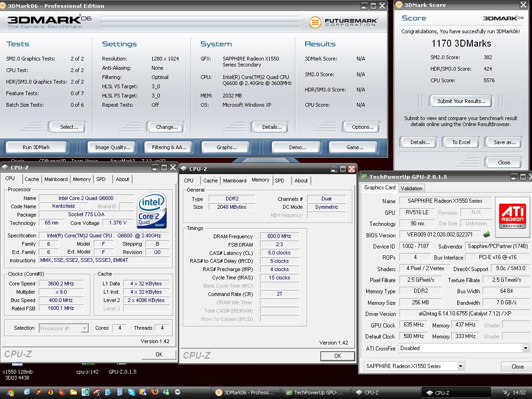Click To Excel in the Score window

(x=461, y=142)
